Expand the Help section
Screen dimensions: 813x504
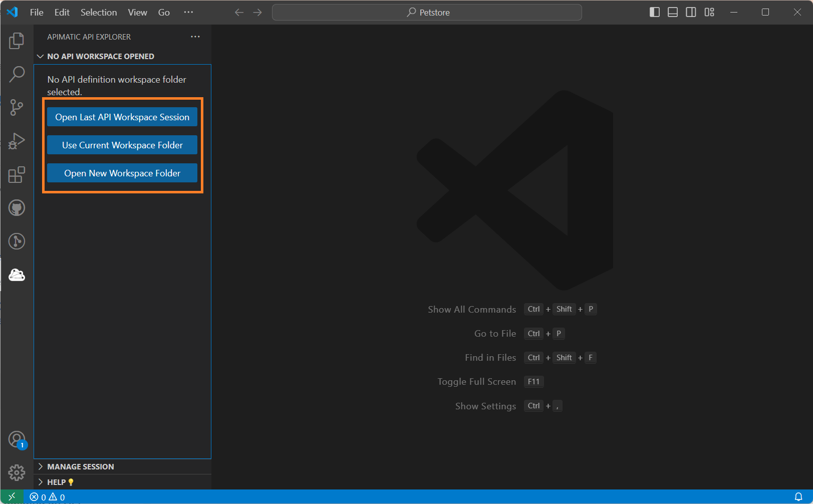pyautogui.click(x=123, y=482)
